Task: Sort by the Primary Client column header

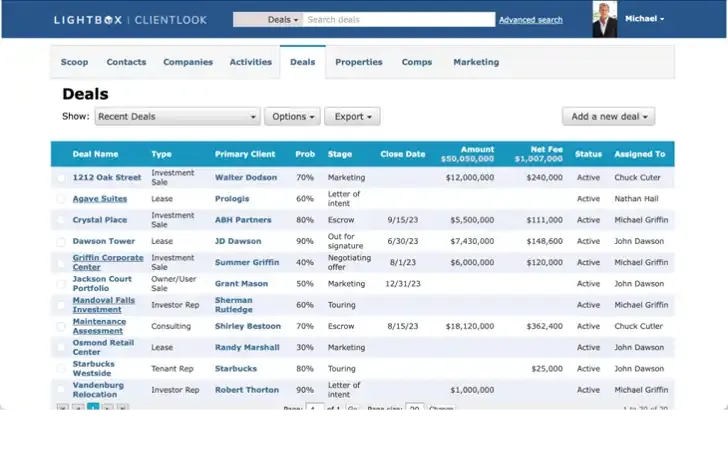Action: pyautogui.click(x=245, y=154)
